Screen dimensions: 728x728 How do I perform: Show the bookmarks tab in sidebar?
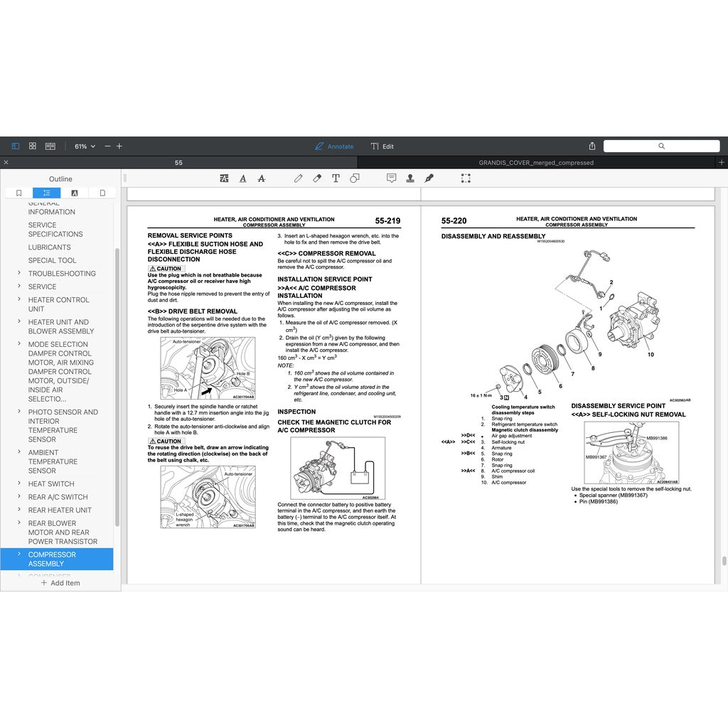[x=19, y=193]
